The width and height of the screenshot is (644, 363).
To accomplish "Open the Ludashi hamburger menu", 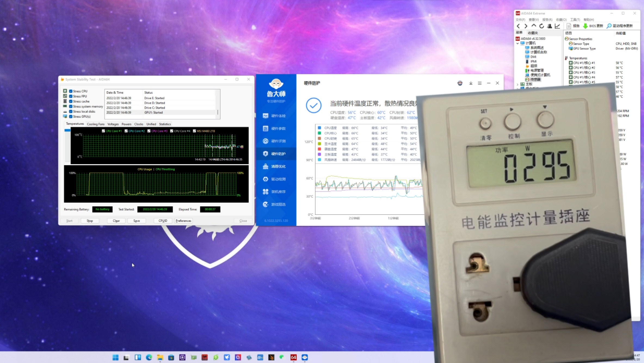I will point(480,83).
